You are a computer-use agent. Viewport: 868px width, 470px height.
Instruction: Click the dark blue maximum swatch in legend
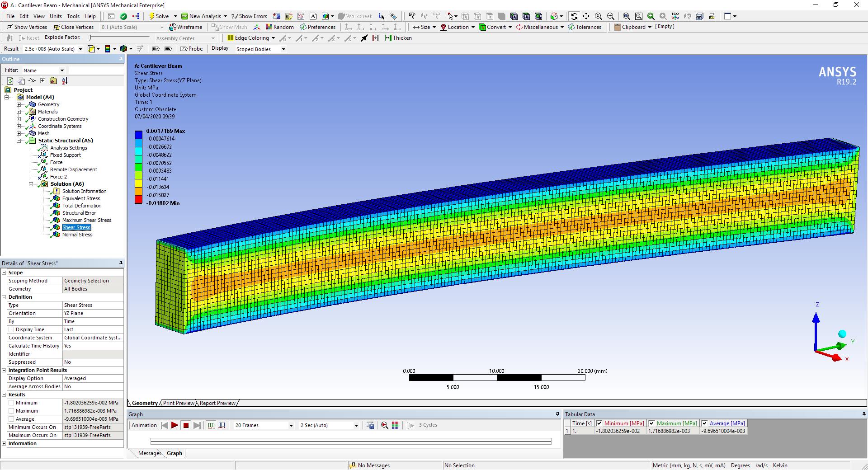click(138, 135)
